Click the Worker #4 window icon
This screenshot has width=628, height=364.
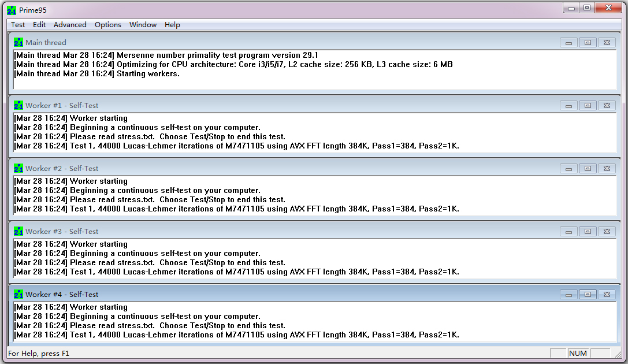pyautogui.click(x=18, y=294)
